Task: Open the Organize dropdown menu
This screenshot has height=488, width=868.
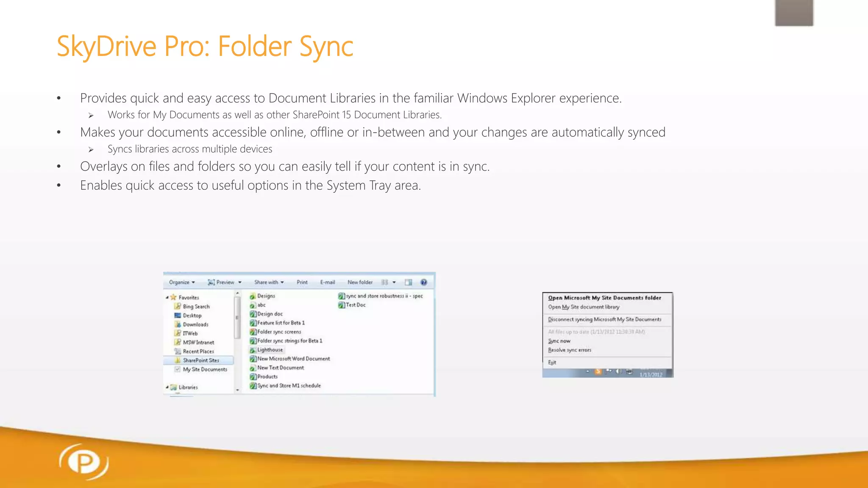Action: 182,283
